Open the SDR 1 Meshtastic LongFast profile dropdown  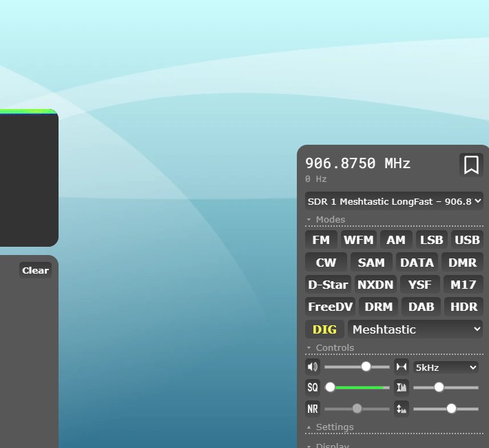click(x=394, y=201)
